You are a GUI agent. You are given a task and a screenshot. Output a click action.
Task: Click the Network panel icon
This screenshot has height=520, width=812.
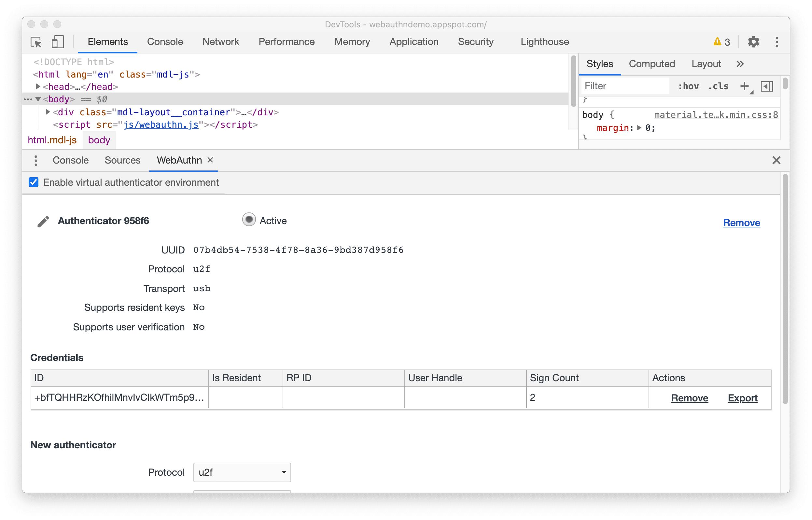click(219, 41)
